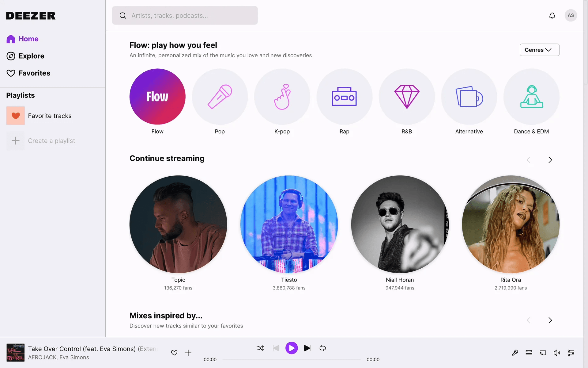588x368 pixels.
Task: Open Favorites in sidebar
Action: (x=34, y=73)
